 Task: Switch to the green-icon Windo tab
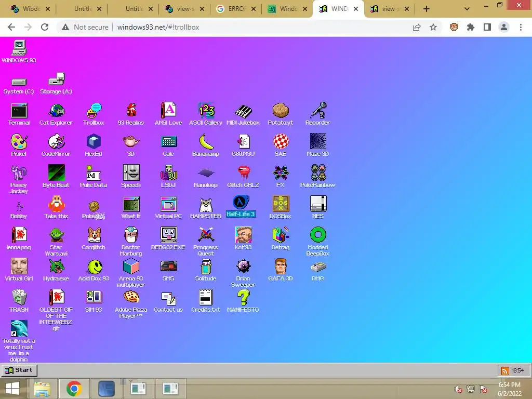point(288,9)
